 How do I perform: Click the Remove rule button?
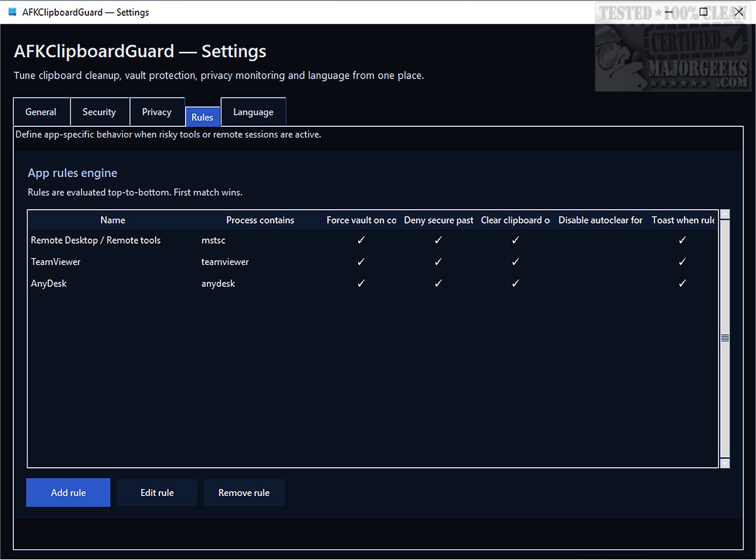tap(244, 493)
